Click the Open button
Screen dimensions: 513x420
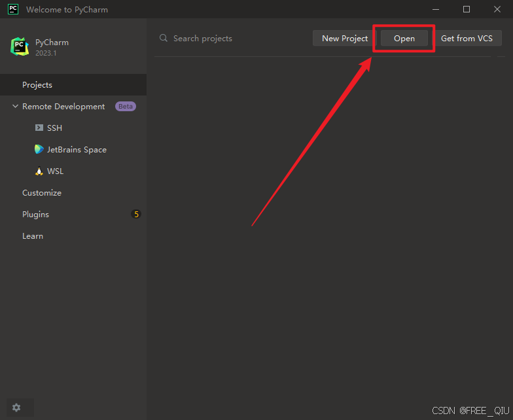404,38
